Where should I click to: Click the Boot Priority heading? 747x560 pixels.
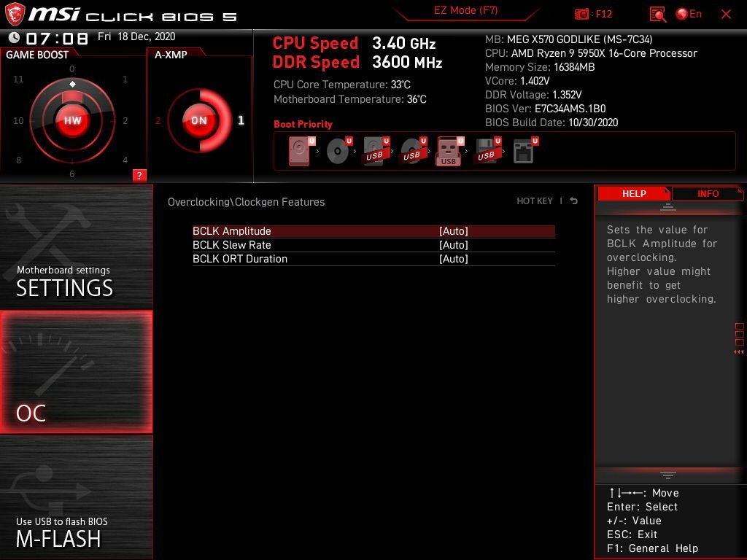tap(303, 124)
